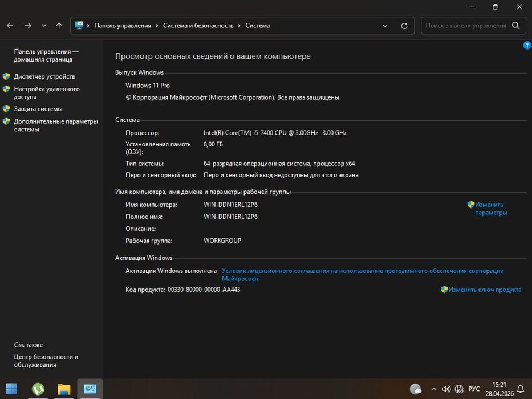This screenshot has height=399, width=532.
Task: Show hidden tray icons with the chevron
Action: [433, 389]
